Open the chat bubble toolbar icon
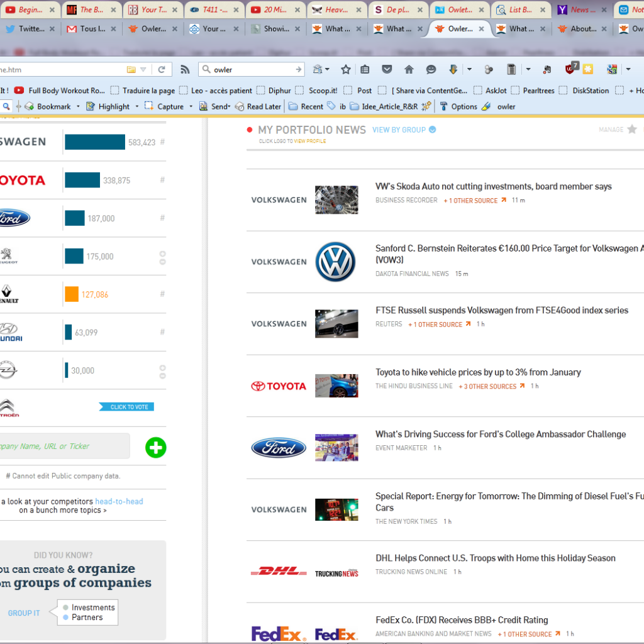Viewport: 644px width, 644px height. point(431,69)
